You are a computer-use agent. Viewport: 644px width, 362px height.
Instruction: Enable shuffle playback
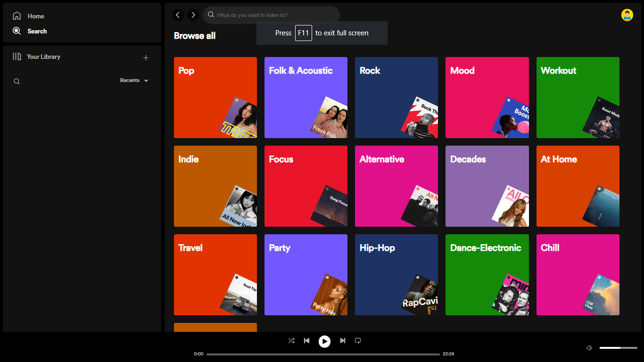[291, 340]
